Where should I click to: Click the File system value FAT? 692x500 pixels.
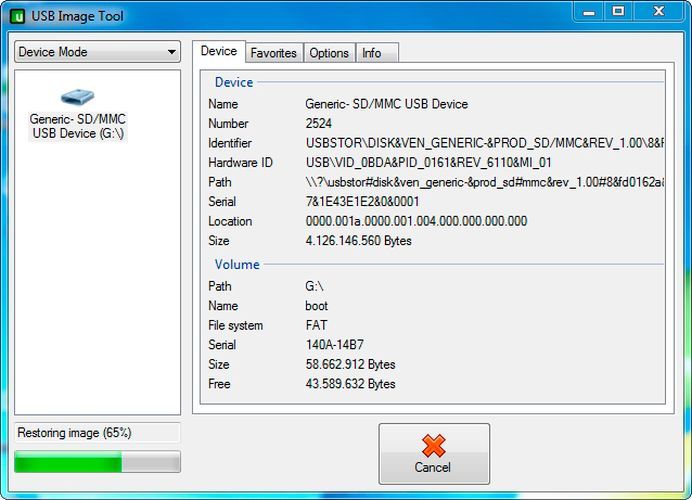click(x=316, y=325)
